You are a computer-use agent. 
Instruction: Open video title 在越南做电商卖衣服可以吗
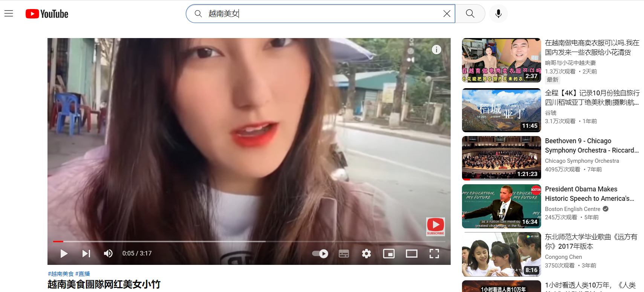click(x=592, y=47)
